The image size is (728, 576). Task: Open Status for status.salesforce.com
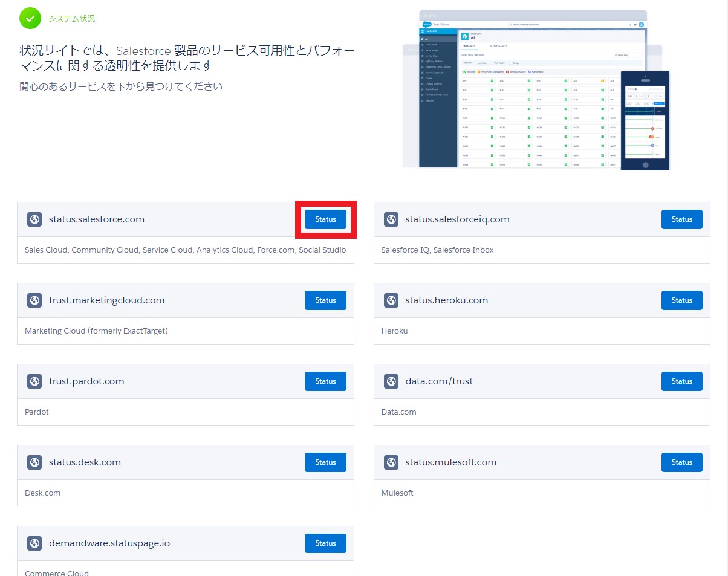click(325, 219)
